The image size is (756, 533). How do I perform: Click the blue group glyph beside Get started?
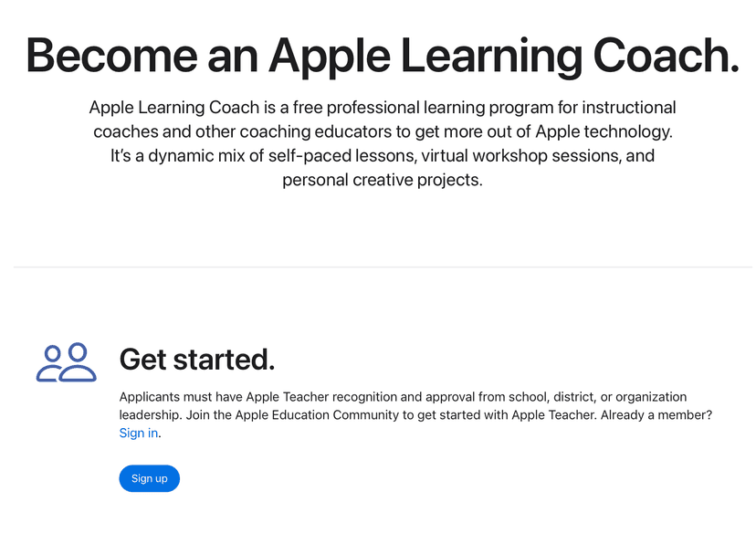(x=66, y=363)
